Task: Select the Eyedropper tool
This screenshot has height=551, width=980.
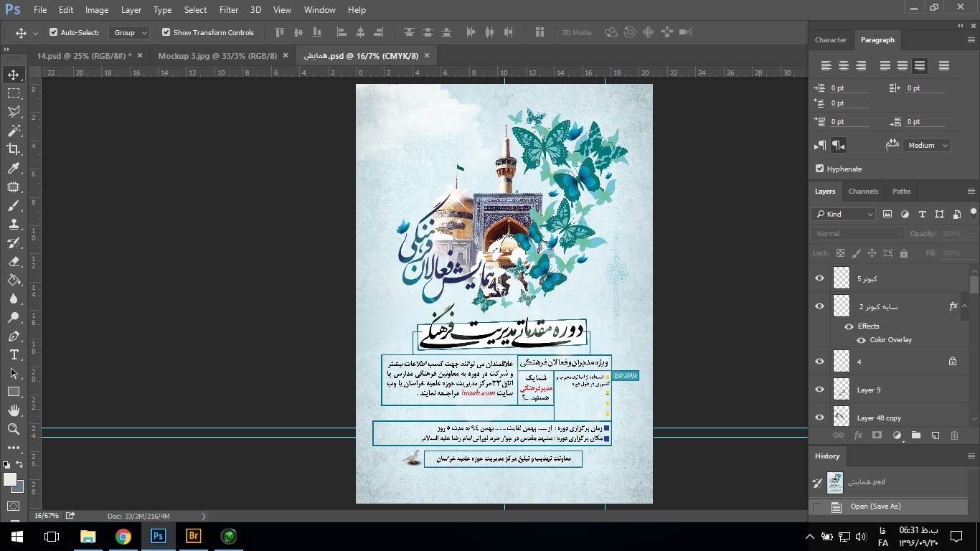Action: [14, 168]
